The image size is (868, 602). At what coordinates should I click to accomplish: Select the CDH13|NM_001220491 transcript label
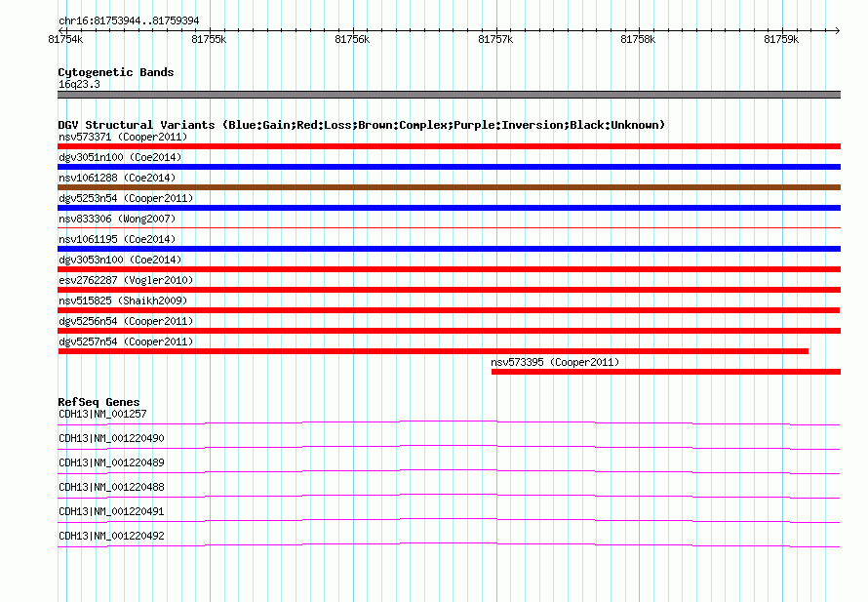click(111, 511)
